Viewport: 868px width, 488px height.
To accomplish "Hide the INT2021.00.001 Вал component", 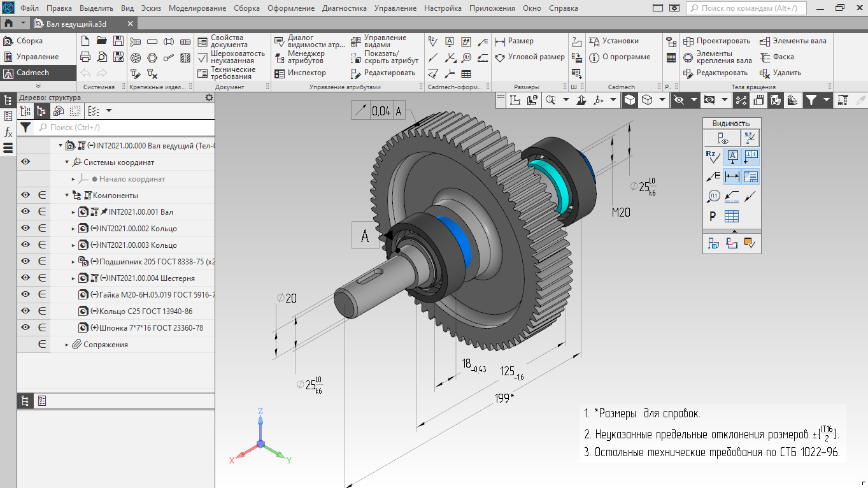I will pyautogui.click(x=25, y=212).
